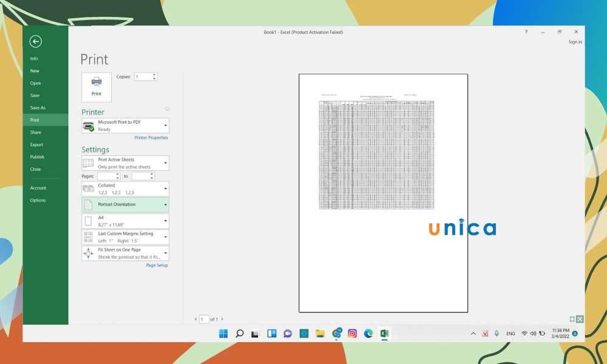Click the Excel taskbar icon
The image size is (607, 364).
384,334
